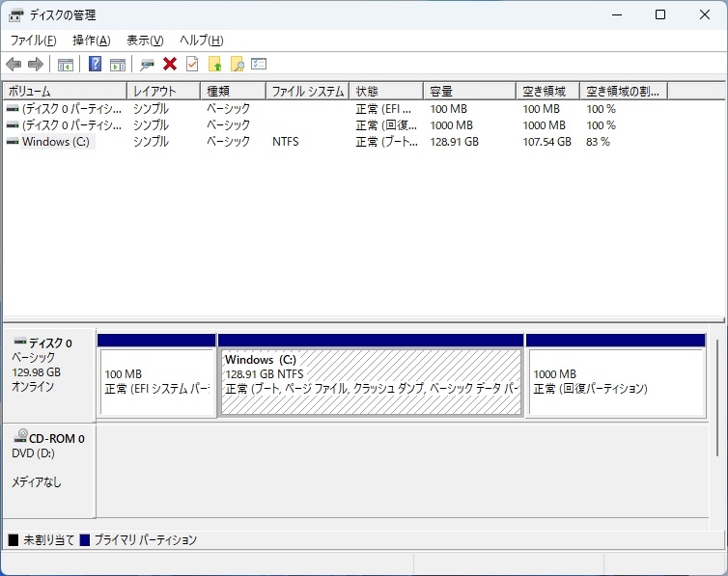Click the Back arrow toolbar icon
This screenshot has width=728, height=576.
pos(14,64)
